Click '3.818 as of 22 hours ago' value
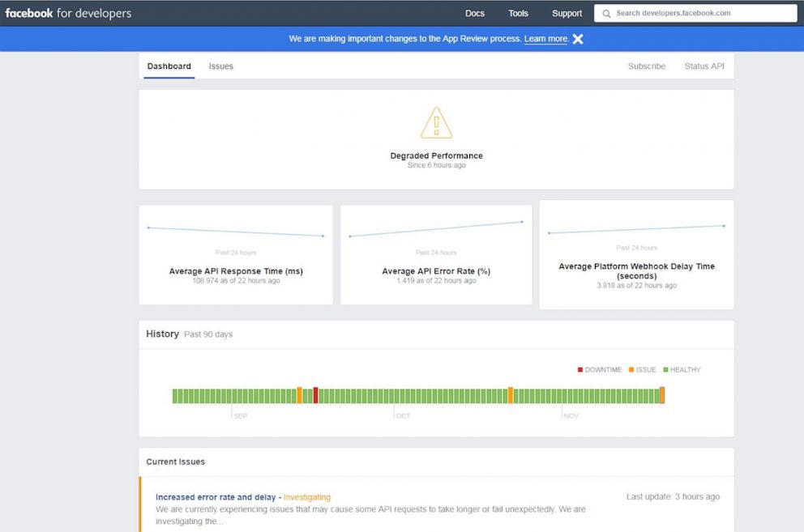804x532 pixels. pos(636,285)
